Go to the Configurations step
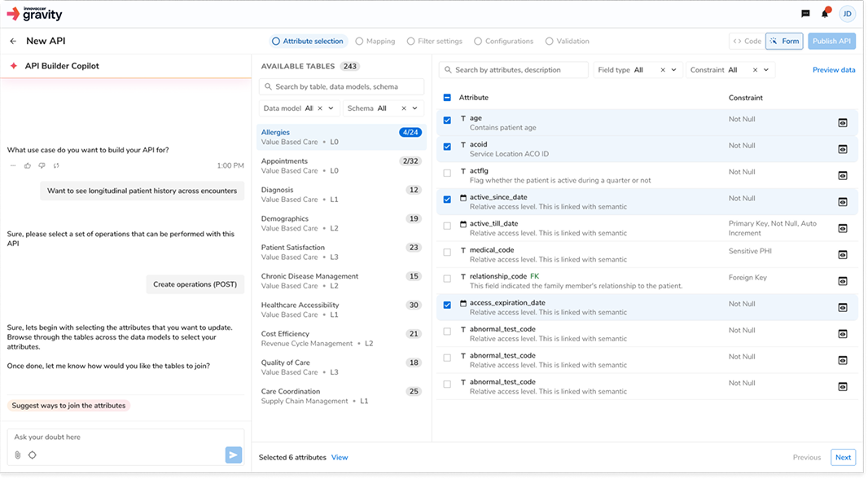This screenshot has height=479, width=868. pyautogui.click(x=504, y=41)
